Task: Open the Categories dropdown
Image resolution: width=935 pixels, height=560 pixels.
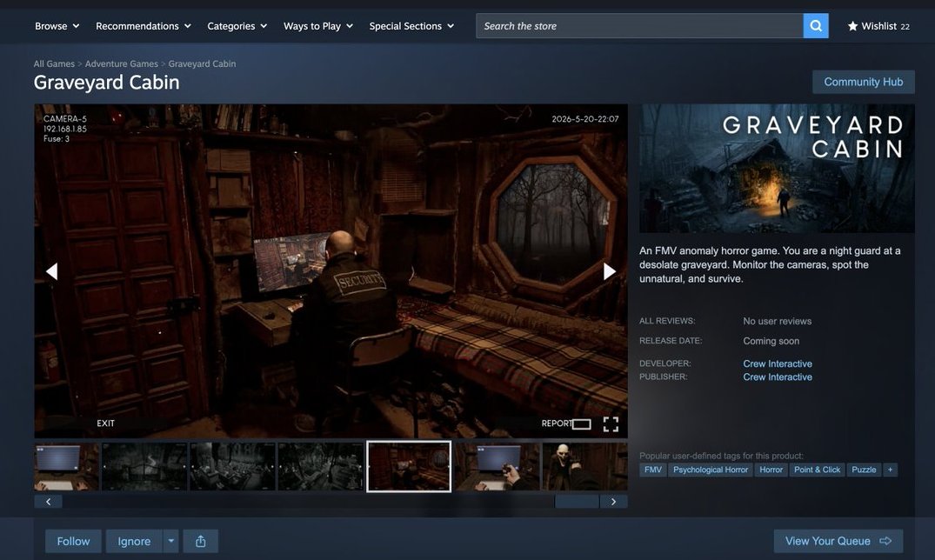Action: tap(237, 25)
